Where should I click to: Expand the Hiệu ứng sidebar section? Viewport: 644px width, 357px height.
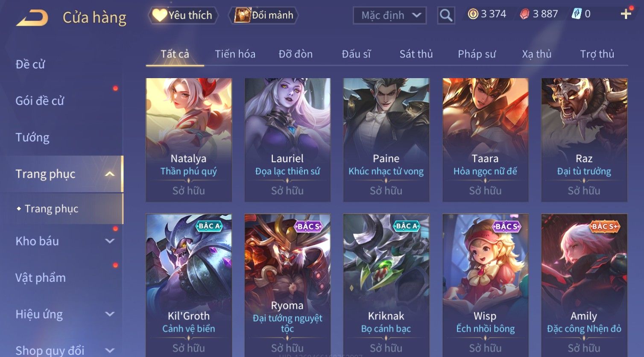[110, 314]
